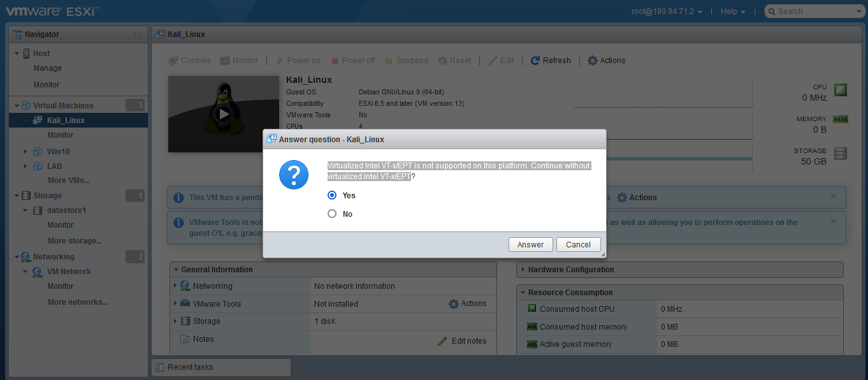Collapse the Host tree node
The width and height of the screenshot is (868, 380).
pyautogui.click(x=17, y=54)
